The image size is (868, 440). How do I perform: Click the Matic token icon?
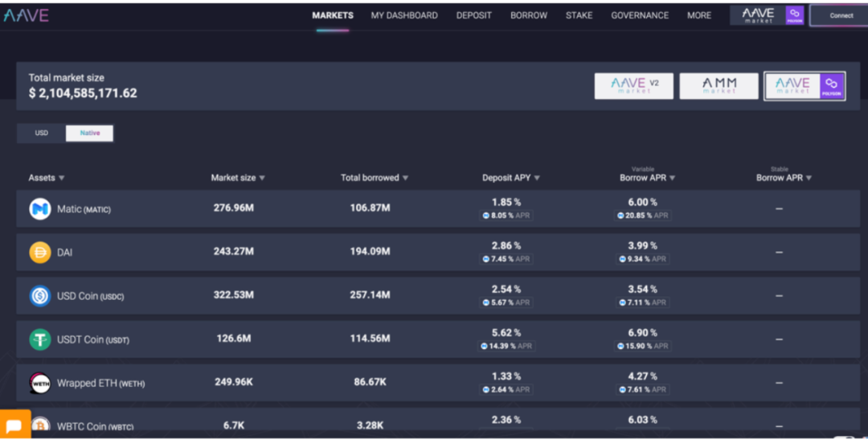[x=40, y=209]
